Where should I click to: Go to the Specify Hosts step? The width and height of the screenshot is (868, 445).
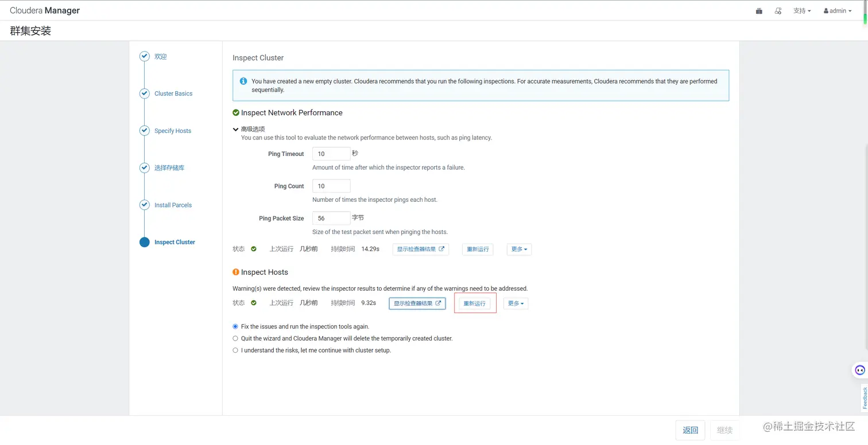[x=173, y=131]
